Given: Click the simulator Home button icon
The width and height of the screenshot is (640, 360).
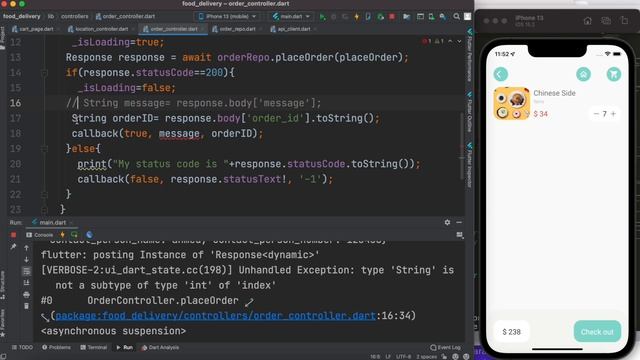Looking at the screenshot, I should coord(587,21).
